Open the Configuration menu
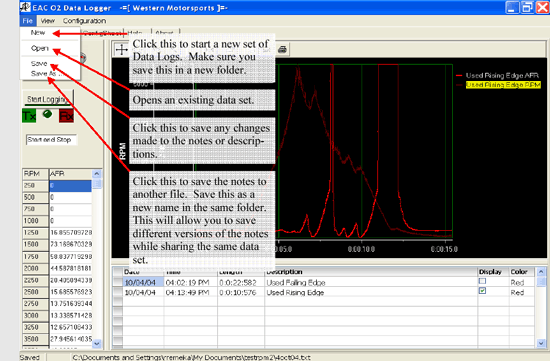 tap(84, 21)
